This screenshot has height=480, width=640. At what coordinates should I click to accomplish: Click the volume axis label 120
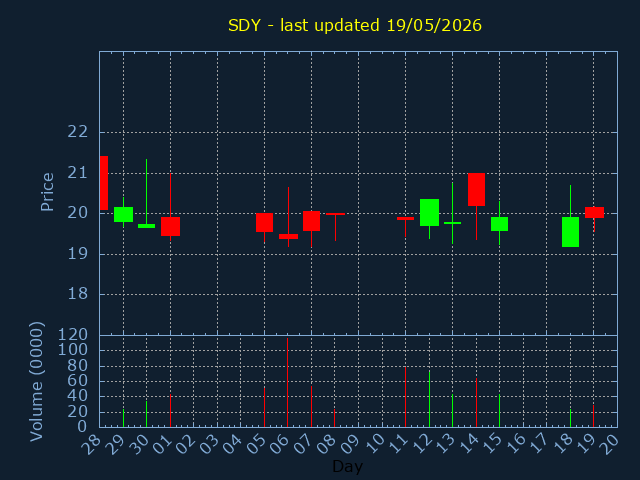73,335
